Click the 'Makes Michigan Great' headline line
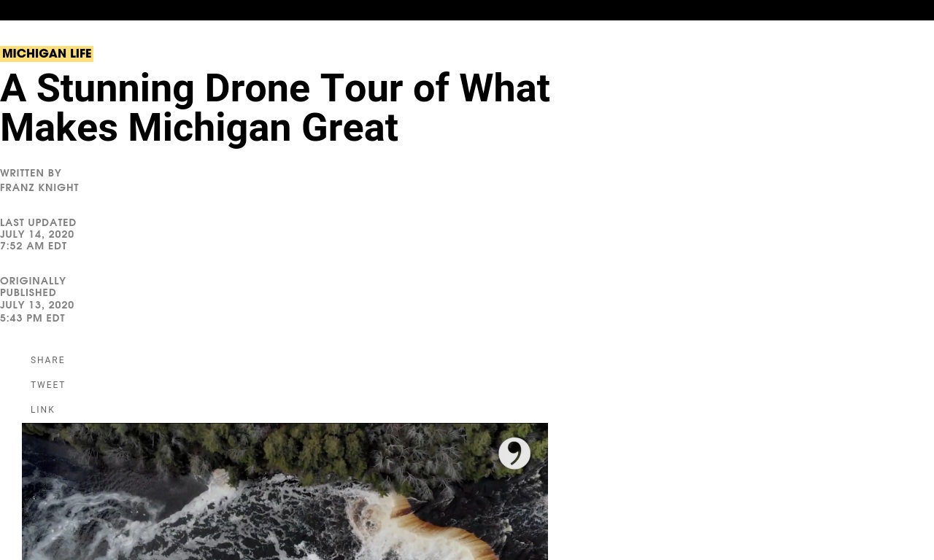This screenshot has height=560, width=934. coord(199,128)
